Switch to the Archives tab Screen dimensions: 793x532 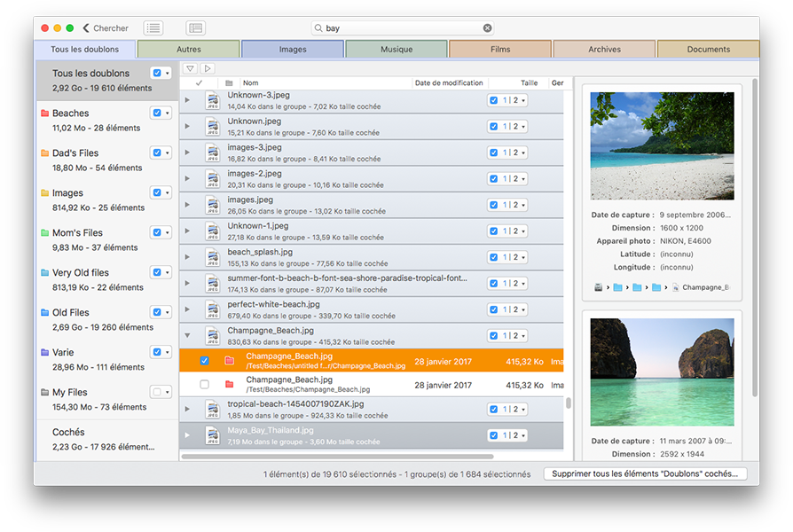coord(604,49)
